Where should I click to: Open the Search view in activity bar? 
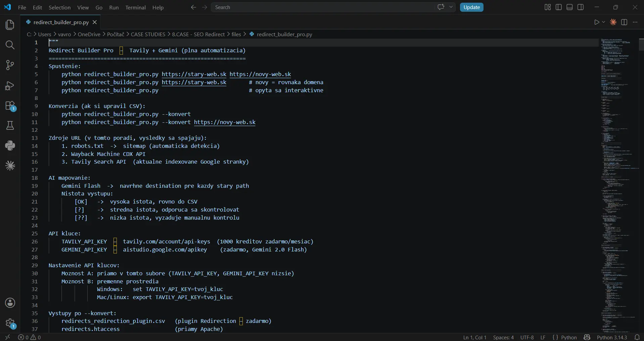tap(10, 45)
